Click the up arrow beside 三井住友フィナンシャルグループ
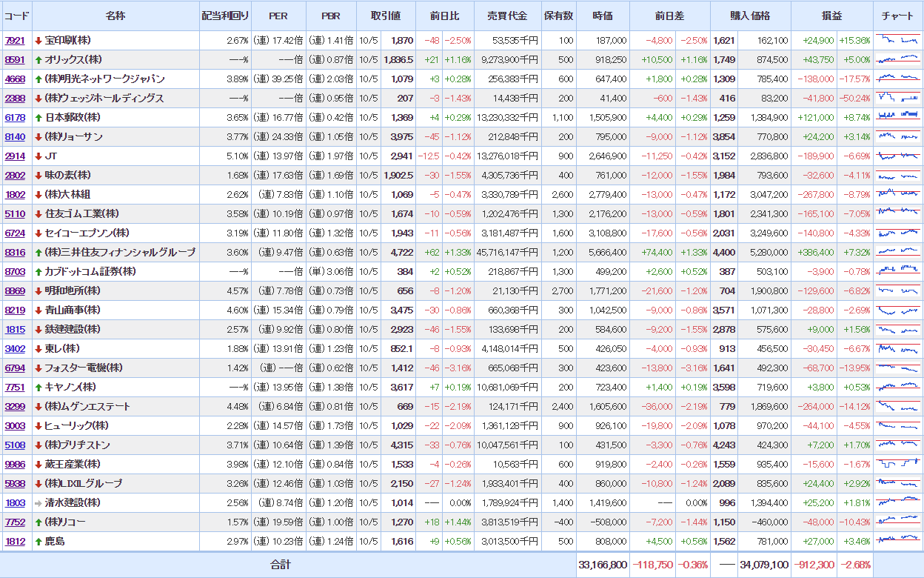 (38, 253)
